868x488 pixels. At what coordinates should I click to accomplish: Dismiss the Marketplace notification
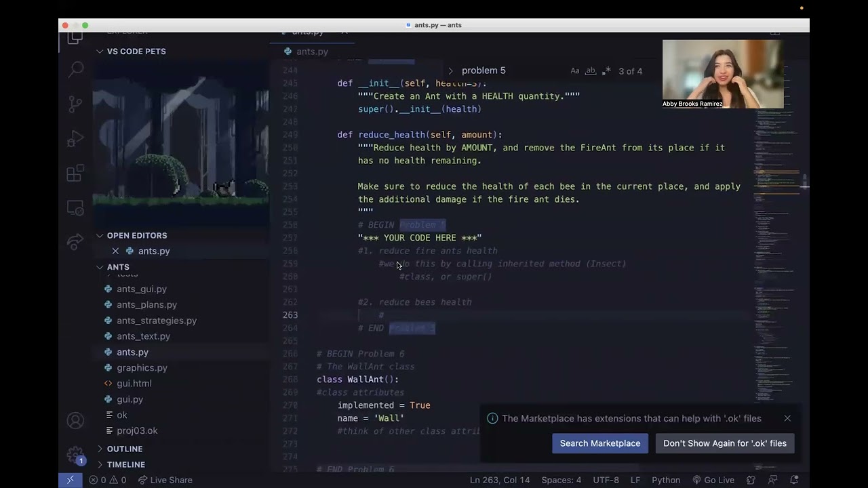[x=787, y=418]
